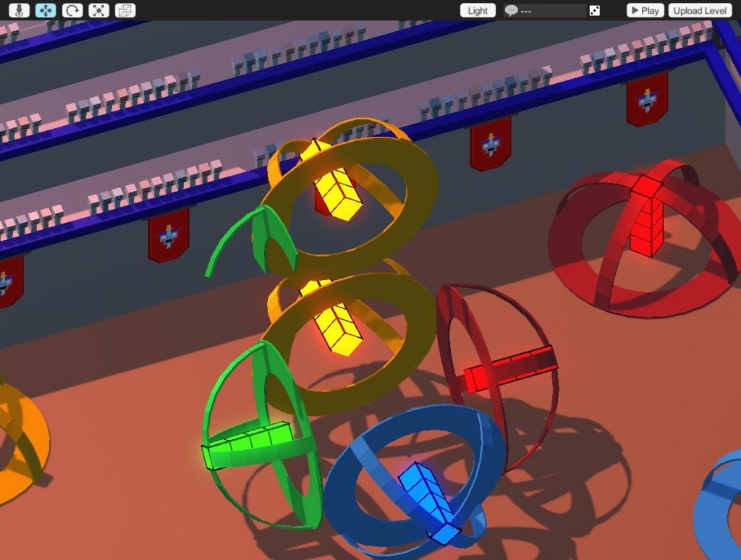
Task: Start the level with Play
Action: (645, 10)
